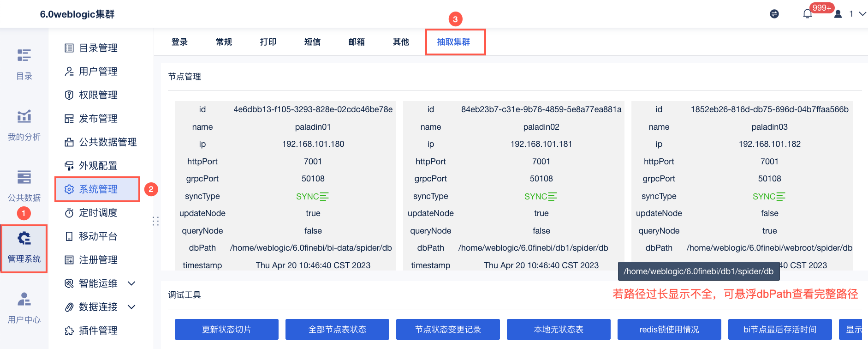
Task: Expand the 数据连接 menu chevron
Action: [131, 307]
